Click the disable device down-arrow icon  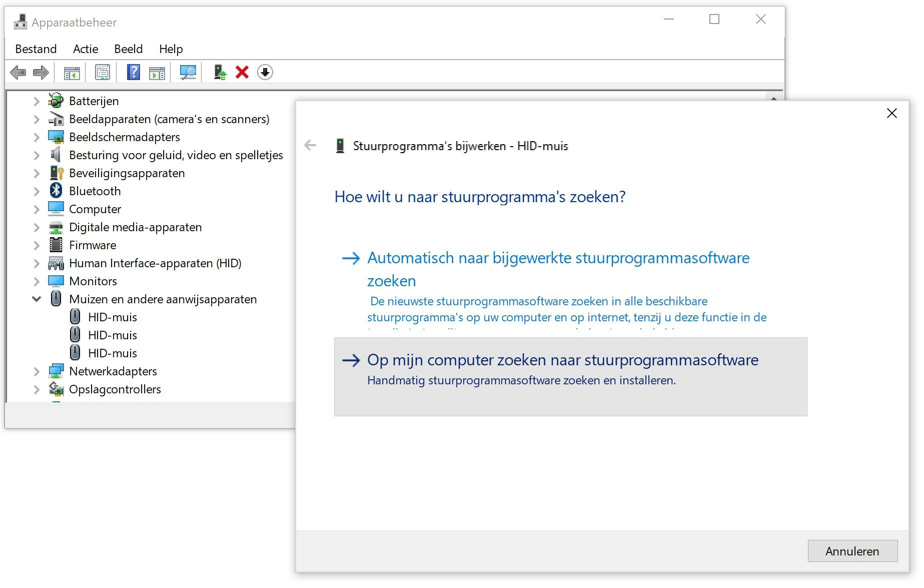click(265, 73)
